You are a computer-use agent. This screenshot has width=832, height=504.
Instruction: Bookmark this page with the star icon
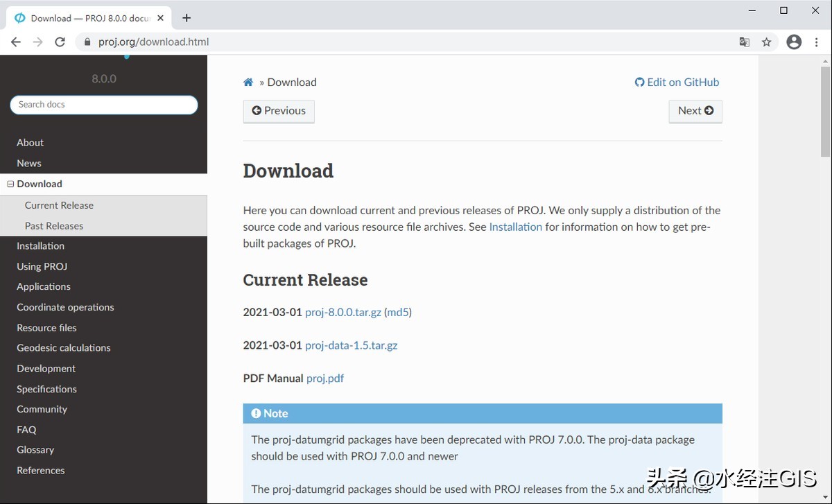click(x=767, y=42)
